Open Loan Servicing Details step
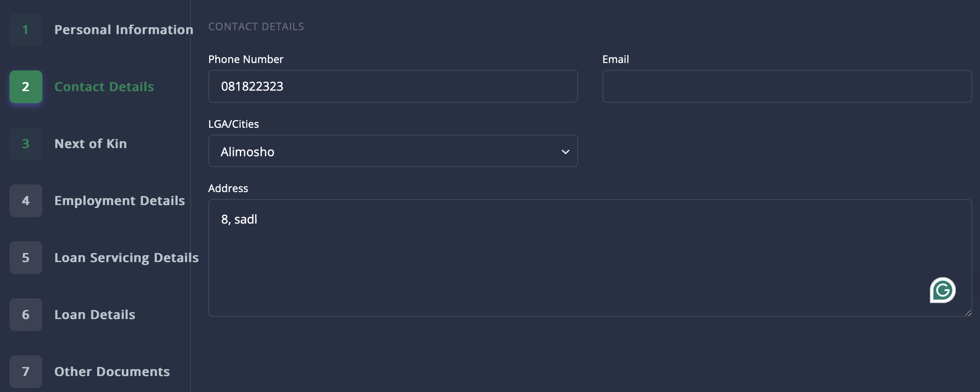The height and width of the screenshot is (392, 980). pos(127,258)
